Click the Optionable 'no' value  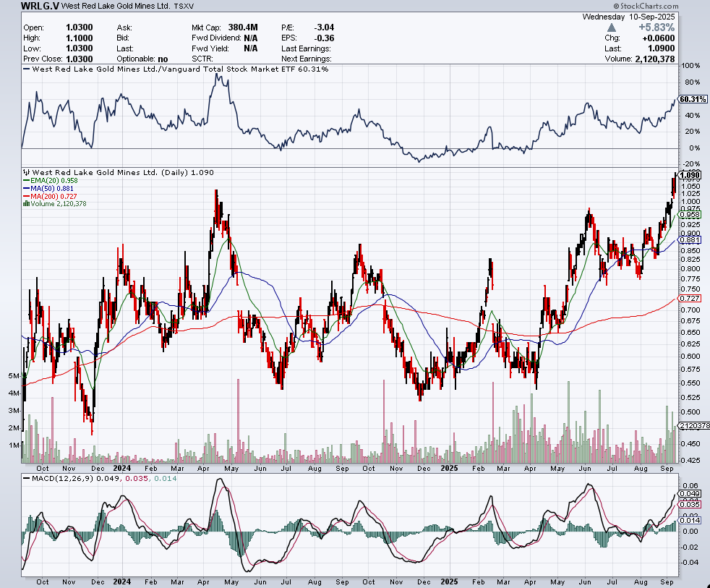[x=163, y=59]
